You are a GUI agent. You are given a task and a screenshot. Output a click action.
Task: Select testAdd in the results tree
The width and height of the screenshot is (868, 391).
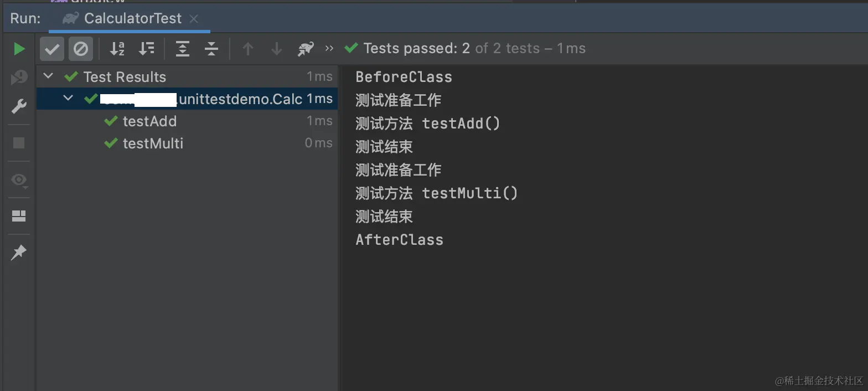click(149, 121)
